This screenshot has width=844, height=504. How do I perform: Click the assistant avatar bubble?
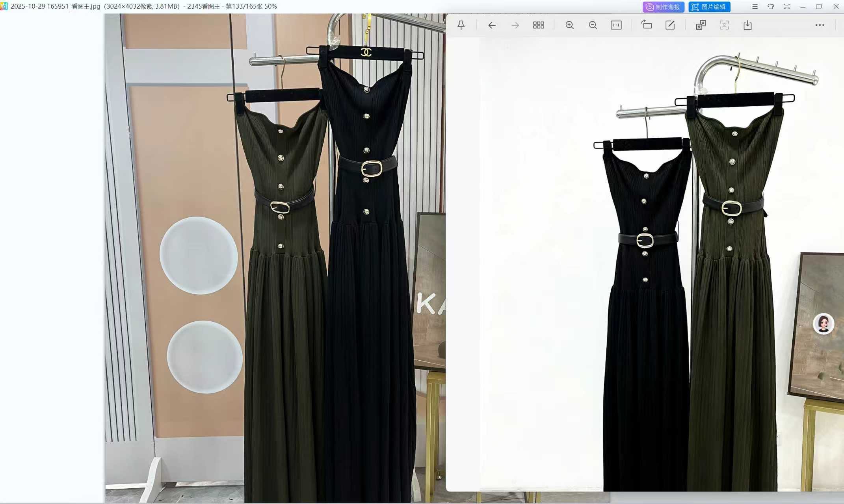(x=824, y=324)
